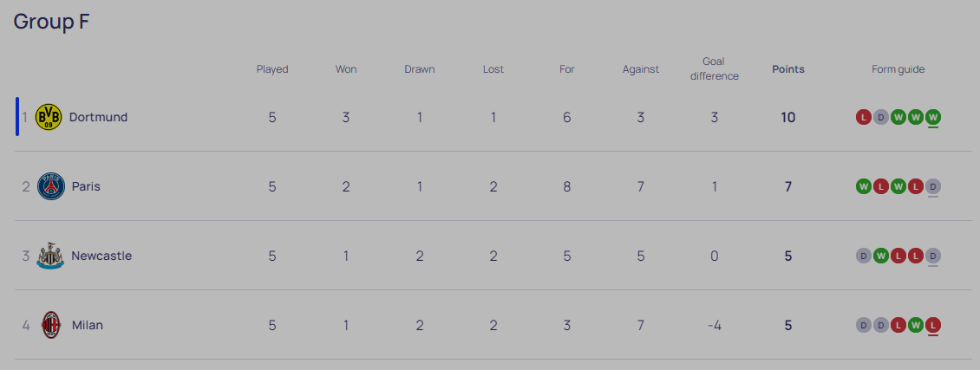Screen dimensions: 980x370
Task: Open the Milan team name link
Action: (88, 325)
